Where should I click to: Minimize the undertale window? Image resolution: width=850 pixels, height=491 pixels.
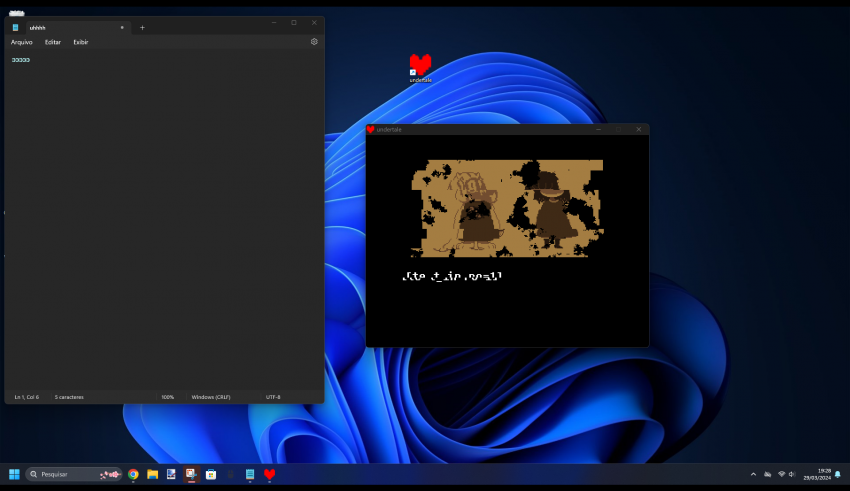click(598, 130)
